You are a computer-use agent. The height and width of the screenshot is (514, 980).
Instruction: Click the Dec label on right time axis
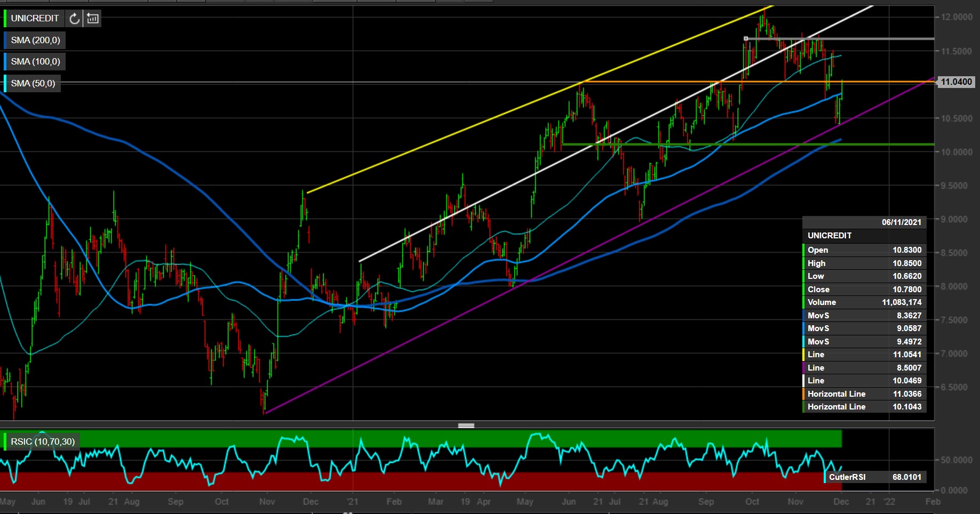[841, 502]
